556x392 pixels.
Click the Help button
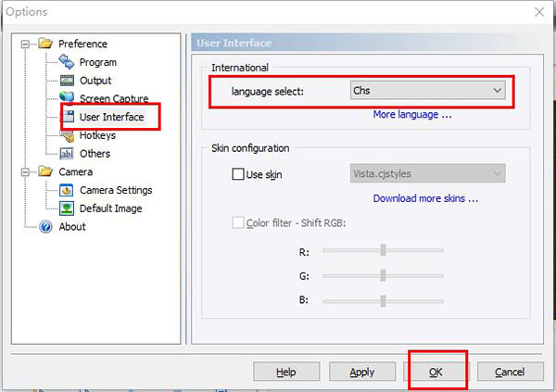(x=286, y=372)
